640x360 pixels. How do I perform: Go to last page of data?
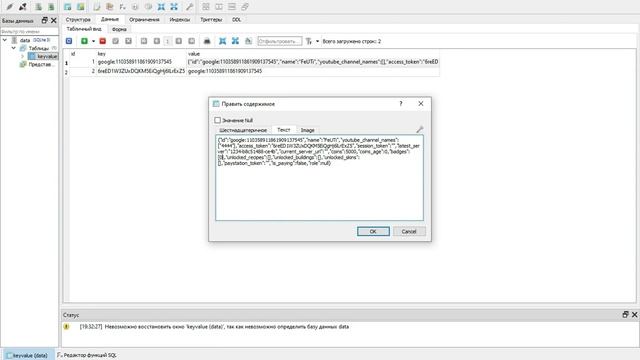(191, 41)
